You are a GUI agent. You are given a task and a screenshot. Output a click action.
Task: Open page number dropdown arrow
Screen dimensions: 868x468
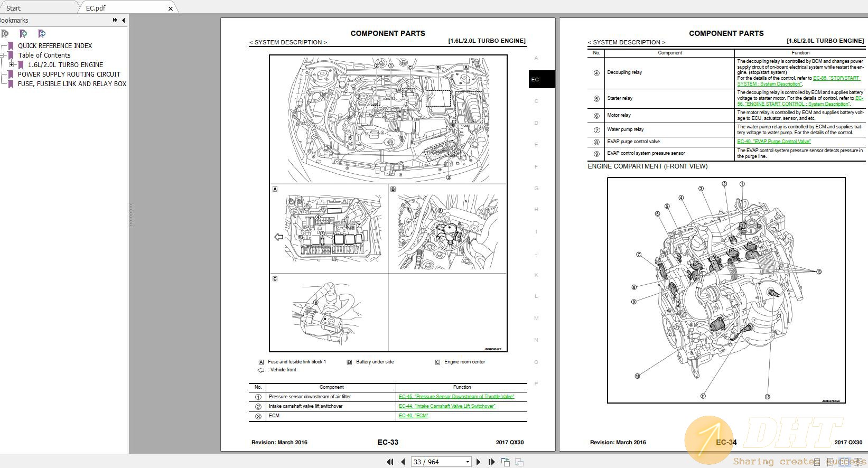pos(468,462)
